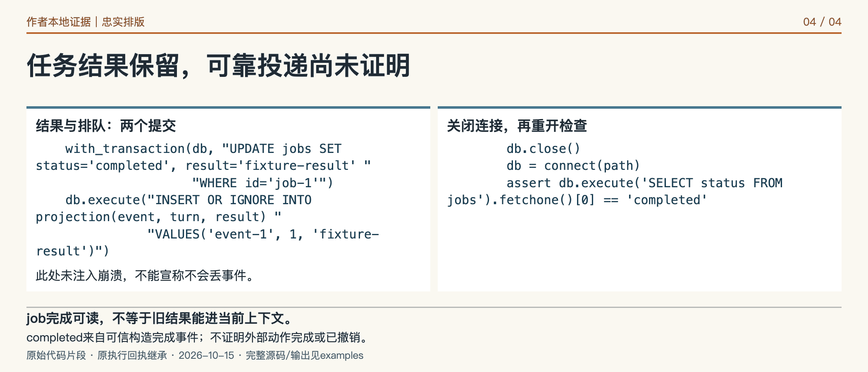The height and width of the screenshot is (372, 868).
Task: Click the with_transaction code line
Action: [x=203, y=149]
